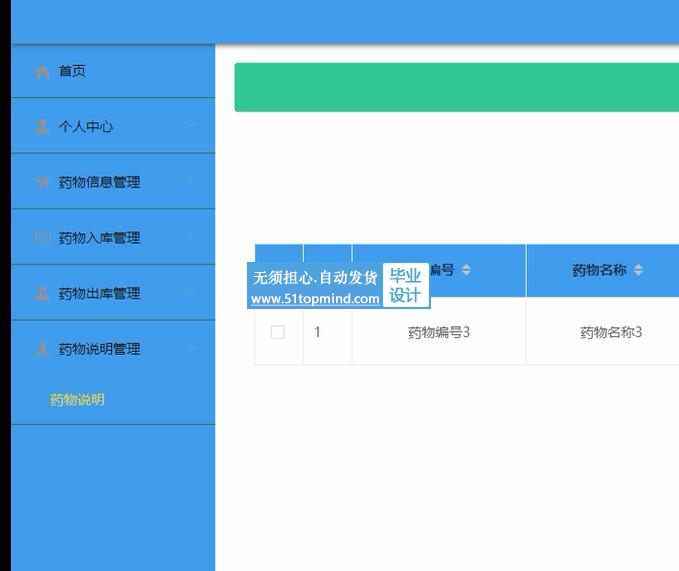Open the 个人中心 menu item
Viewport: 679px width, 571px height.
click(x=113, y=126)
